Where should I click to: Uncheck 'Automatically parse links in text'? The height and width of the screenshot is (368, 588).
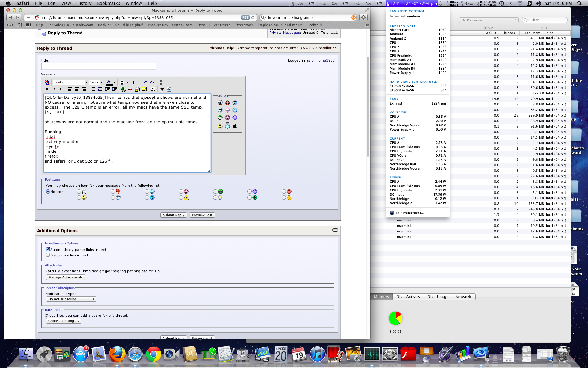click(48, 249)
